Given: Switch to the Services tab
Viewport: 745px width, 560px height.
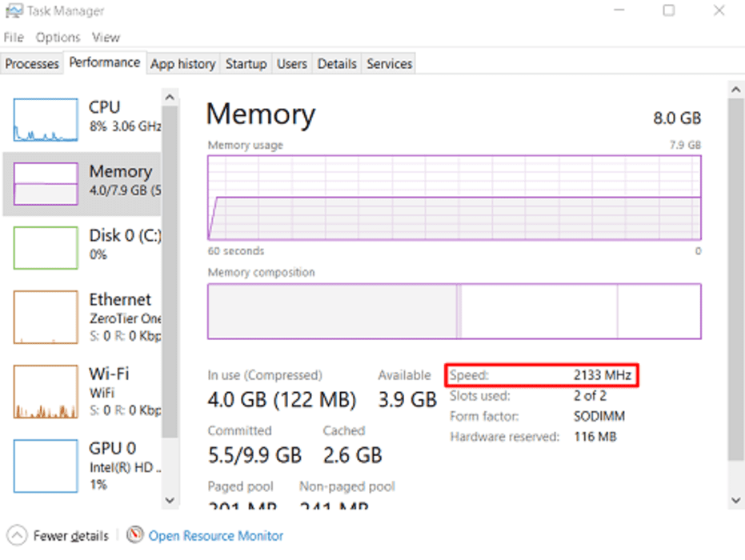Looking at the screenshot, I should click(389, 64).
